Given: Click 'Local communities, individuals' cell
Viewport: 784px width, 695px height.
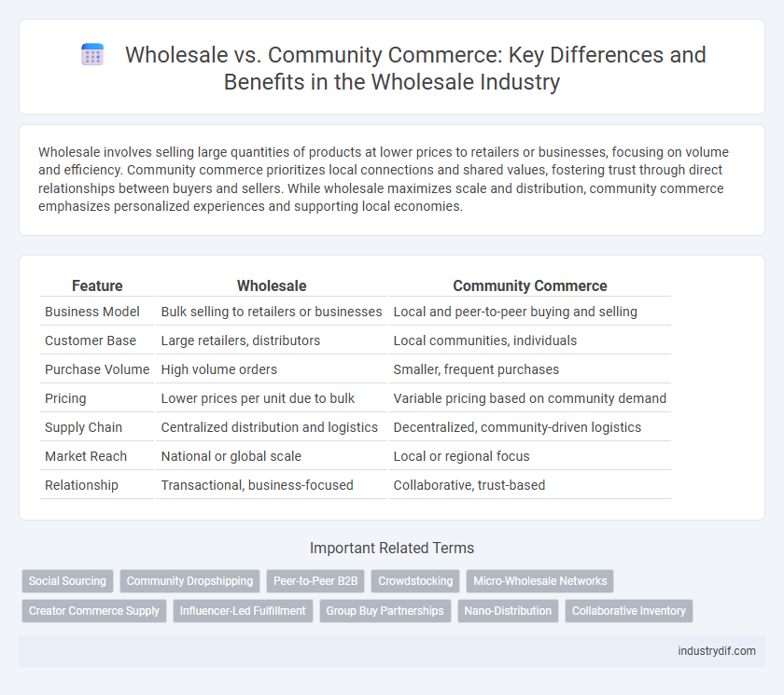Looking at the screenshot, I should coord(530,341).
